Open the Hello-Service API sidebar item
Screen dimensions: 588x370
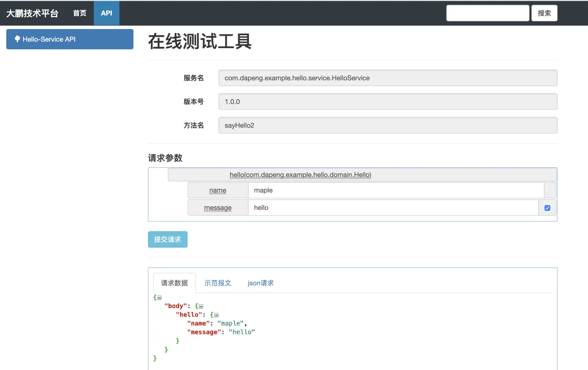point(70,39)
